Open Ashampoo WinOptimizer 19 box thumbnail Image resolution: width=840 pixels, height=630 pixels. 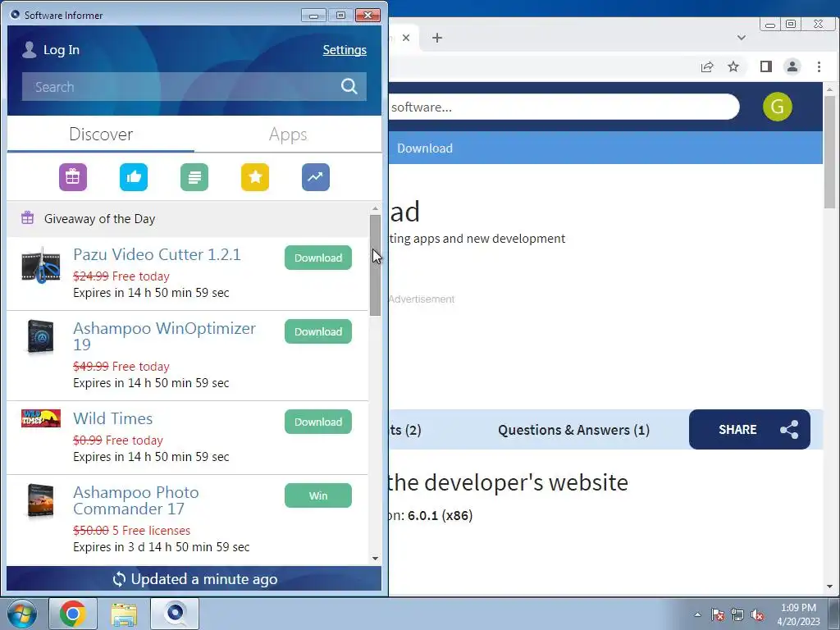coord(41,337)
